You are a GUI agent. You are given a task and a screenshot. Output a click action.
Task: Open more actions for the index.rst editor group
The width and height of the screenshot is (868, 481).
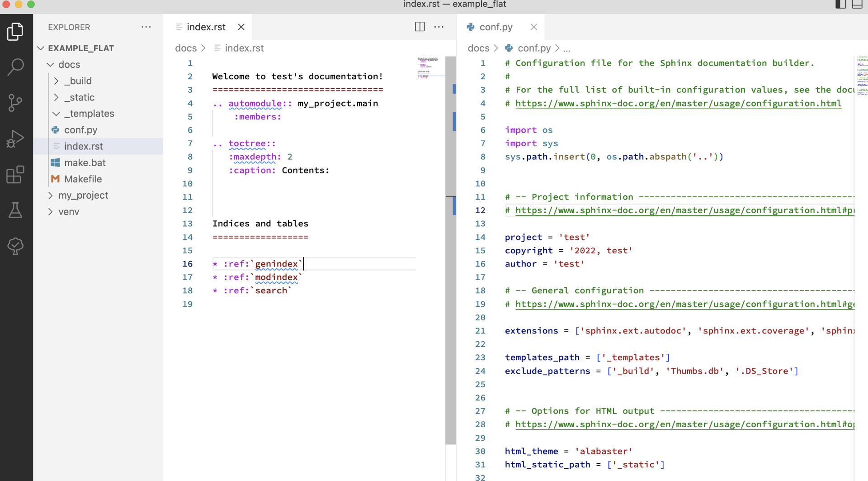pyautogui.click(x=439, y=27)
